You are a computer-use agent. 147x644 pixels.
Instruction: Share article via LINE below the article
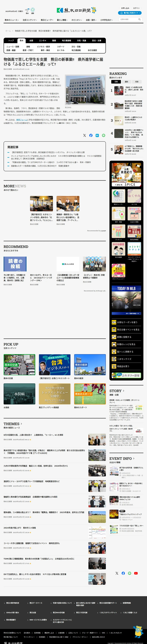103,135
